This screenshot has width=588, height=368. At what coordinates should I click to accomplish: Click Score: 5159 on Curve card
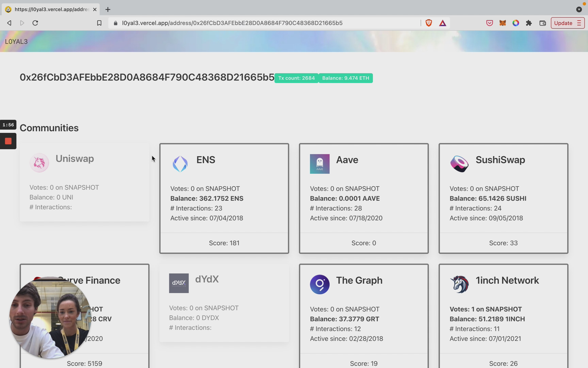(x=84, y=364)
